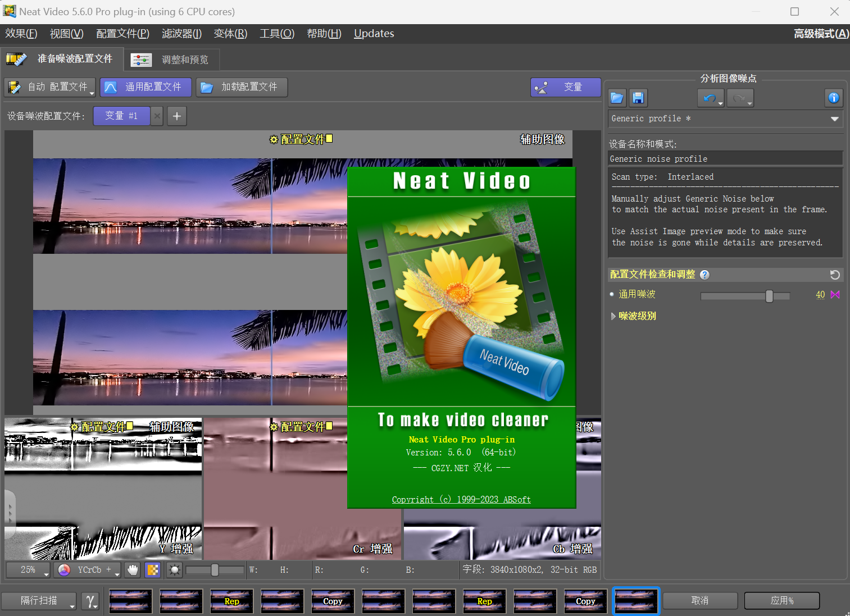Open the 滤波器(I) menu

coord(182,34)
